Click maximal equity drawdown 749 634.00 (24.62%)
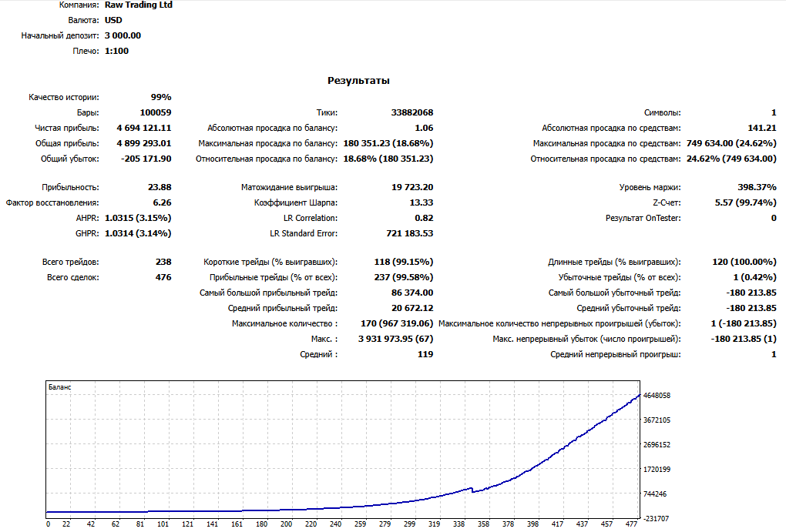This screenshot has width=786, height=532. [731, 143]
